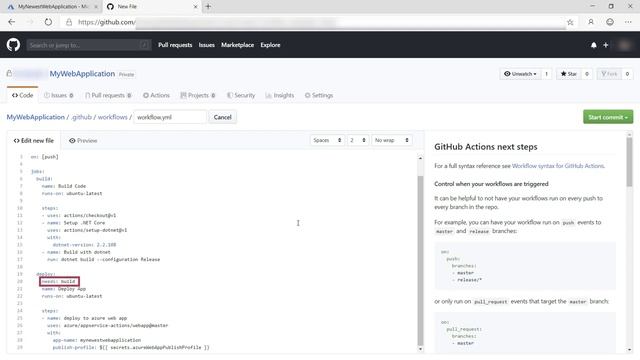The image size is (640, 360).
Task: Open the Unwatch dropdown
Action: [520, 74]
